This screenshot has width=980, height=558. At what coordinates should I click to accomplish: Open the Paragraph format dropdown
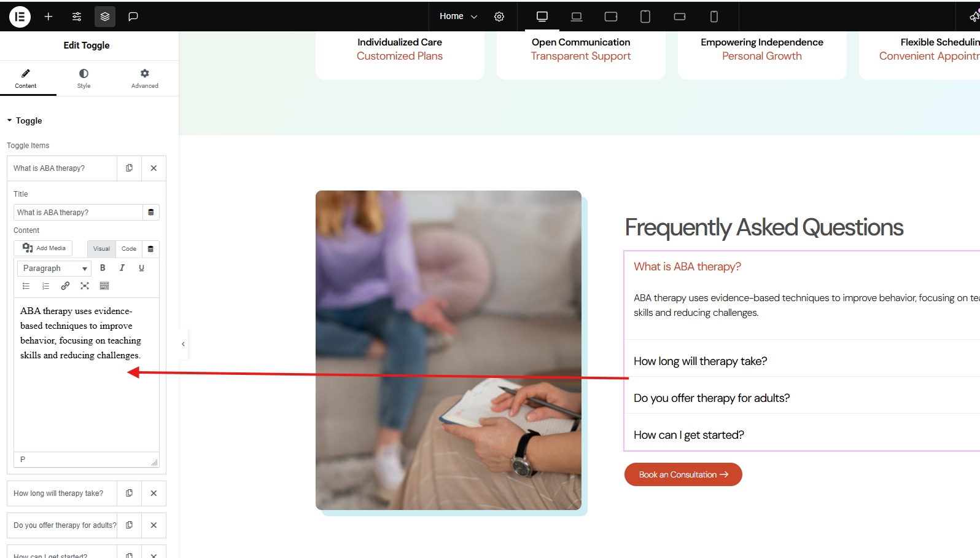coord(55,269)
